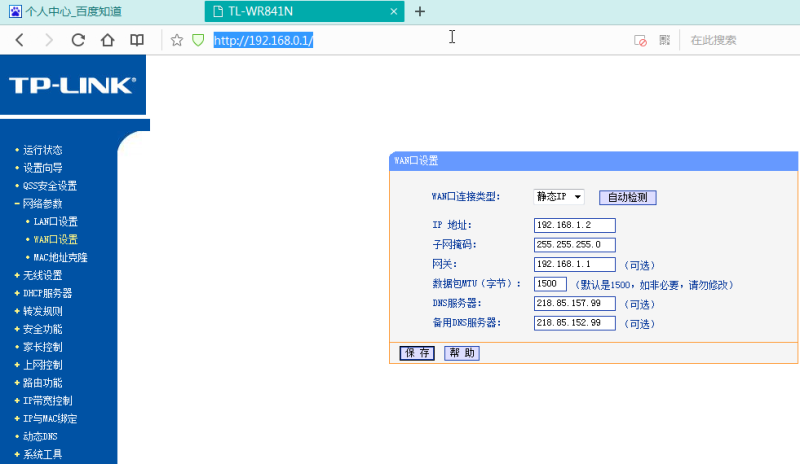The image size is (800, 464).
Task: Click the 保存 button
Action: click(417, 353)
